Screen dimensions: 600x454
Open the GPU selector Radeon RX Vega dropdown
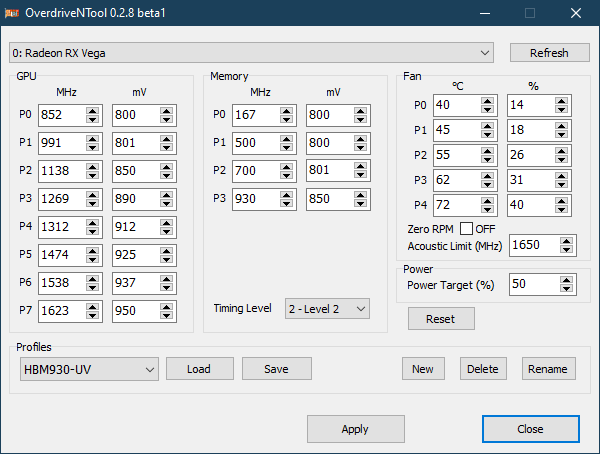[x=251, y=53]
